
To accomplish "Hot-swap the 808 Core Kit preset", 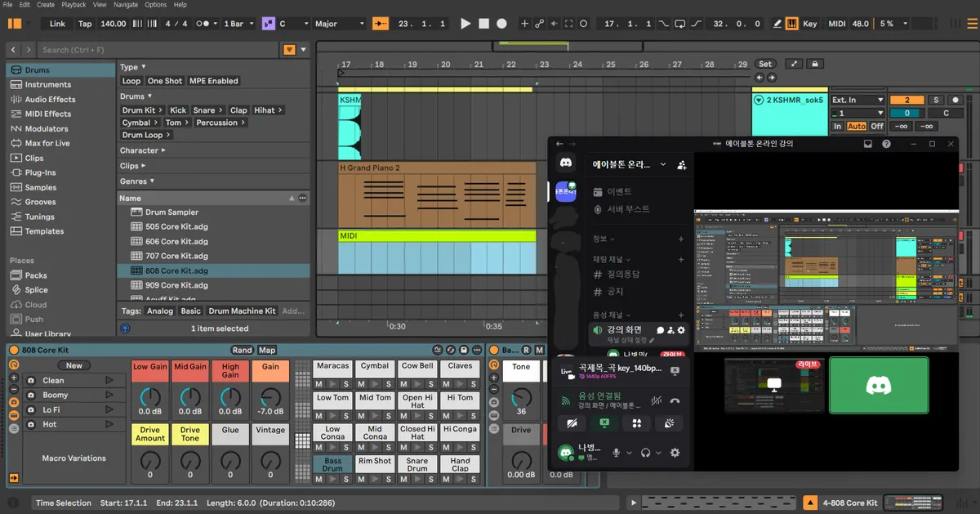I will [x=451, y=350].
